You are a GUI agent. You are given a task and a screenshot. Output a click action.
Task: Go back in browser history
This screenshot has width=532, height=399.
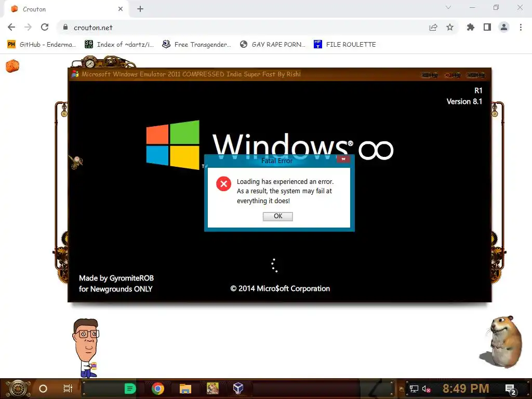coord(11,27)
